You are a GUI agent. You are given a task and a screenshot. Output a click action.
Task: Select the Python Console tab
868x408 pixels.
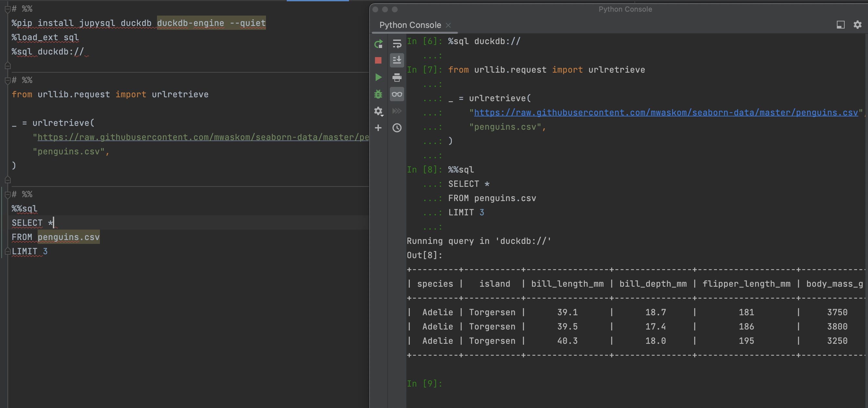coord(410,25)
